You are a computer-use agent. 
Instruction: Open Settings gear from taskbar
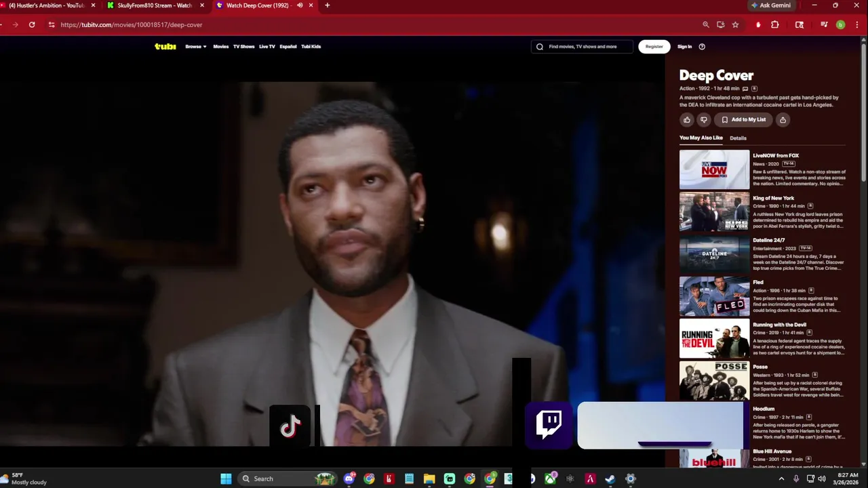[x=630, y=479]
